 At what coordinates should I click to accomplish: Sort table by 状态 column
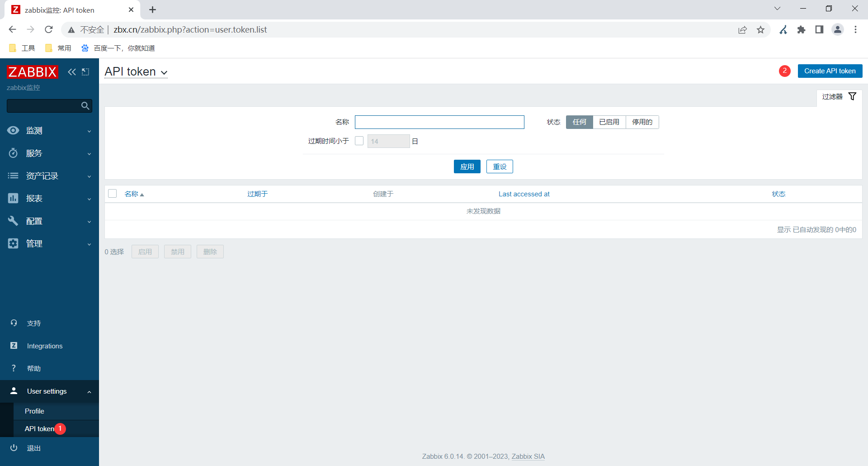point(778,194)
